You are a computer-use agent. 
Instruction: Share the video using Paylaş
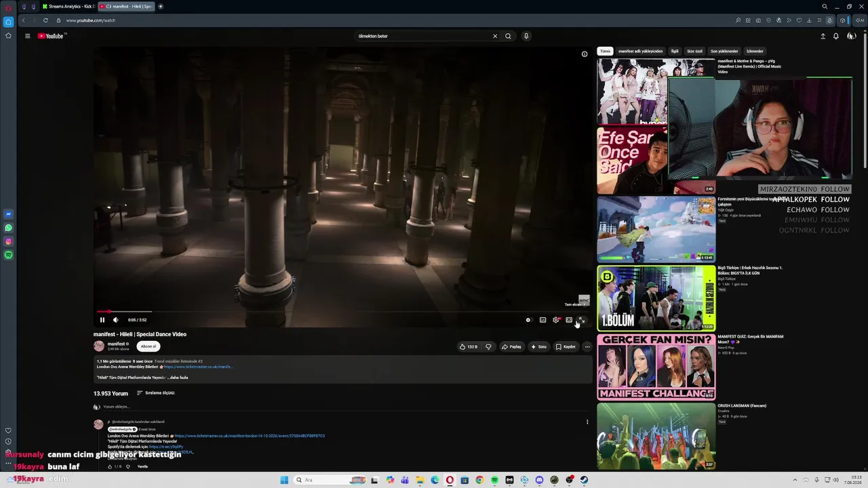click(x=511, y=346)
